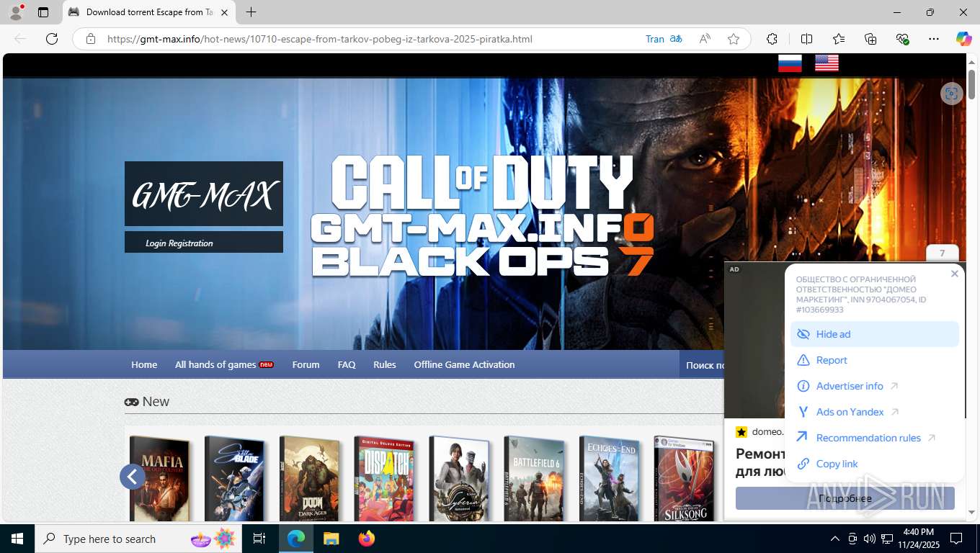
Task: Open the Read aloud icon
Action: pos(705,39)
